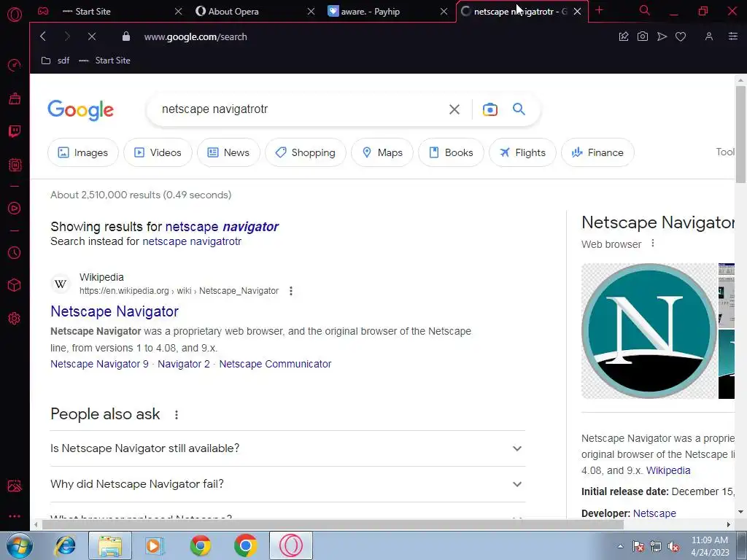Open Player icon in sidebar
Image resolution: width=747 pixels, height=560 pixels.
tap(15, 208)
